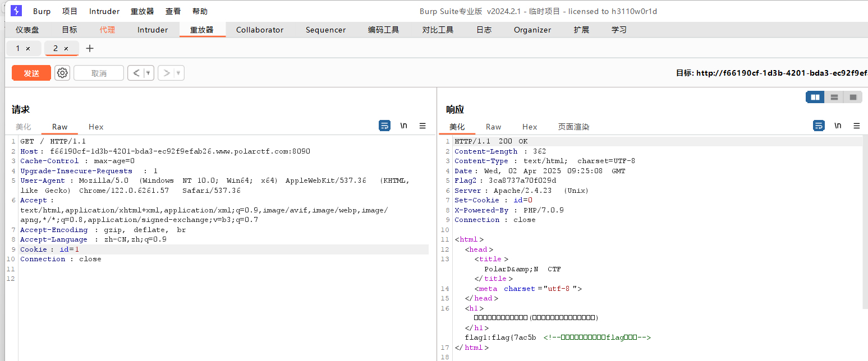868x361 pixels.
Task: Click the Host header line in request
Action: point(165,151)
